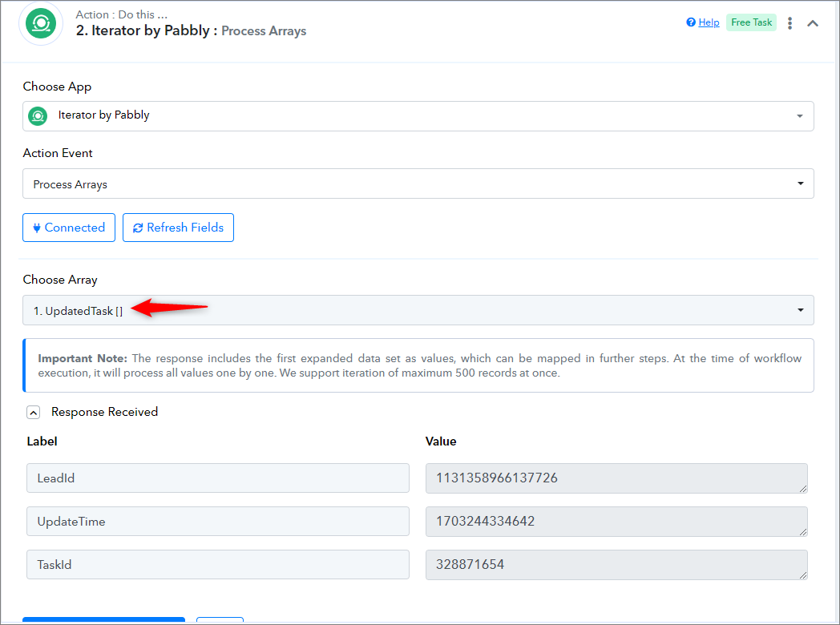Image resolution: width=840 pixels, height=625 pixels.
Task: Click the value 328871654
Action: click(x=616, y=564)
